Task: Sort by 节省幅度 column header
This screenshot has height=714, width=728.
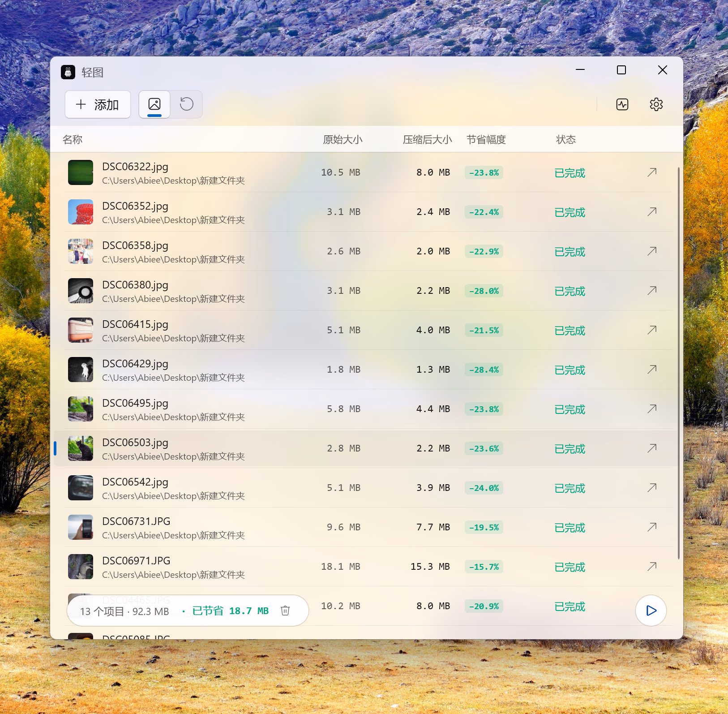Action: click(486, 140)
